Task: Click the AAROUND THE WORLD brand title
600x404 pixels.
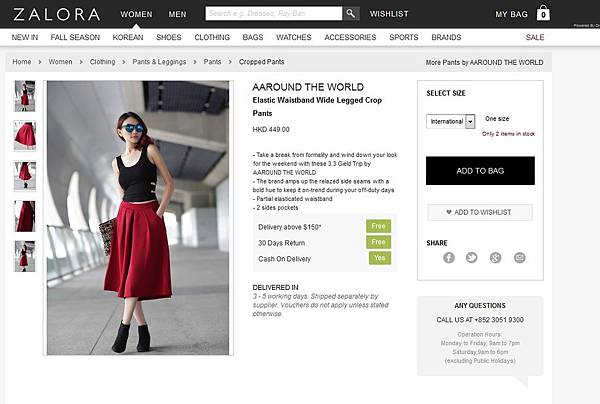Action: 308,87
